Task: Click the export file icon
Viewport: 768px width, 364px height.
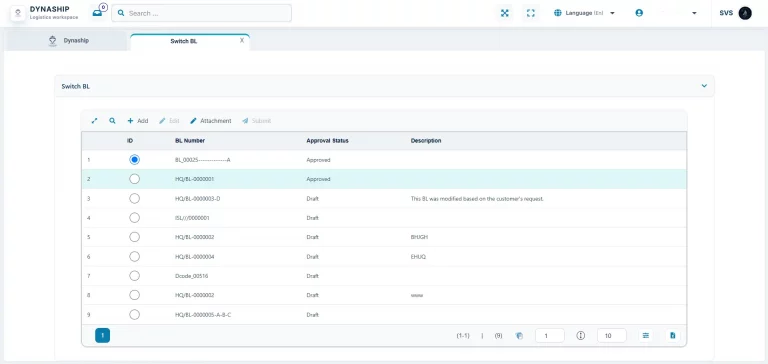Action: [x=673, y=336]
